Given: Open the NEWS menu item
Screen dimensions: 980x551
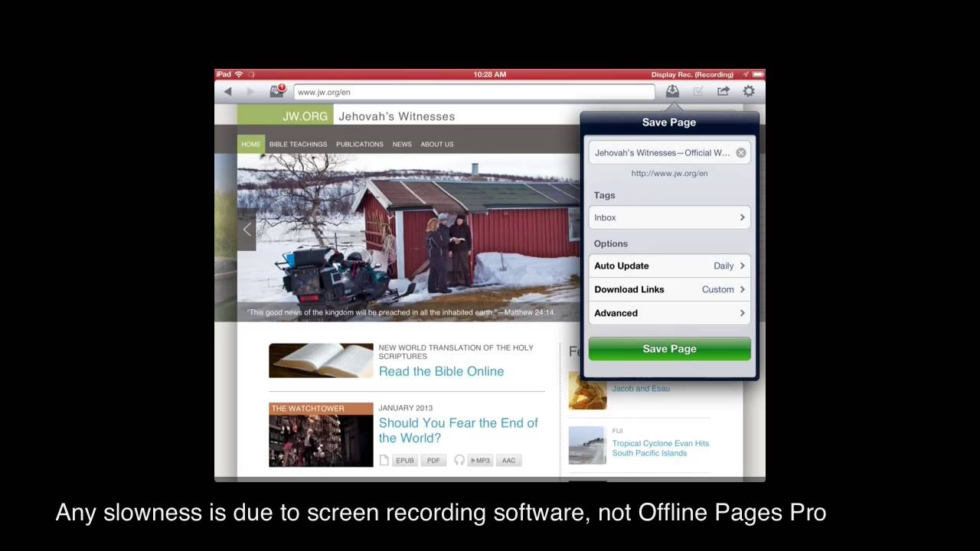Looking at the screenshot, I should (x=402, y=144).
